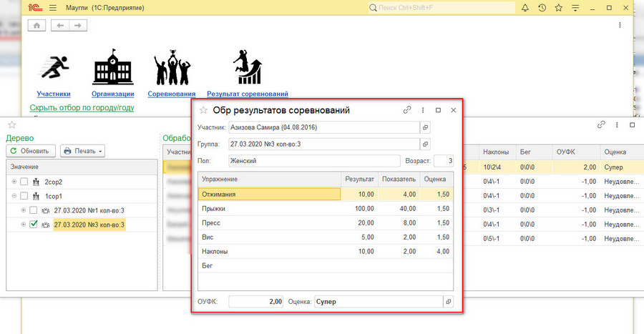Go to the home page button

click(36, 25)
